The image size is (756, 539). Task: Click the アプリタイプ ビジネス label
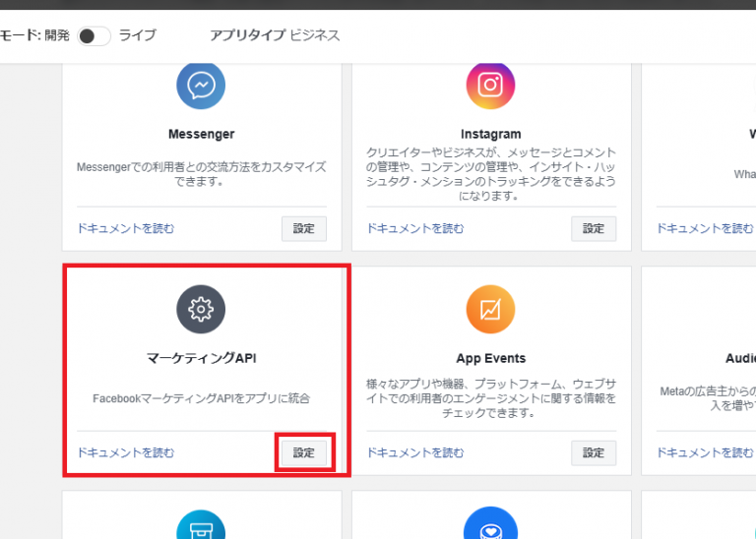coord(275,35)
